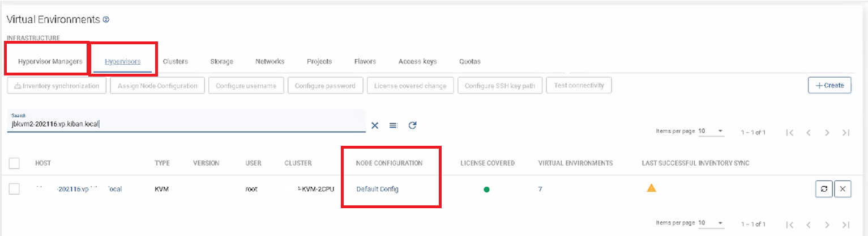868x236 pixels.
Task: Open top Items per page dropdown
Action: pos(711,132)
